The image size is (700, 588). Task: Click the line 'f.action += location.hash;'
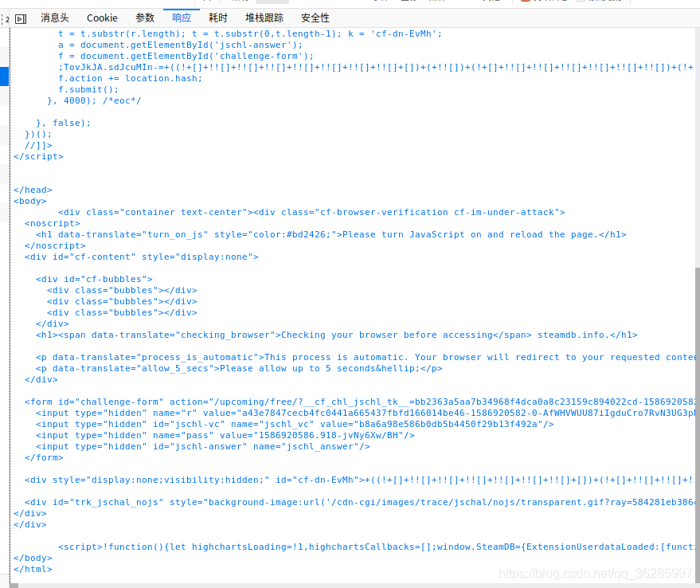(x=130, y=79)
